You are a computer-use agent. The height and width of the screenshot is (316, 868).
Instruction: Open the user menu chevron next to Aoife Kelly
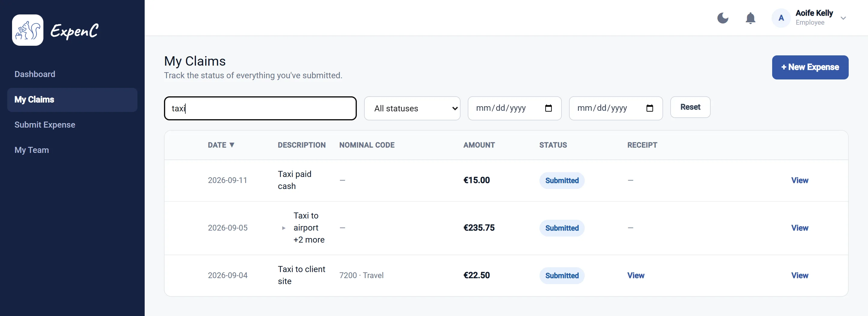843,18
